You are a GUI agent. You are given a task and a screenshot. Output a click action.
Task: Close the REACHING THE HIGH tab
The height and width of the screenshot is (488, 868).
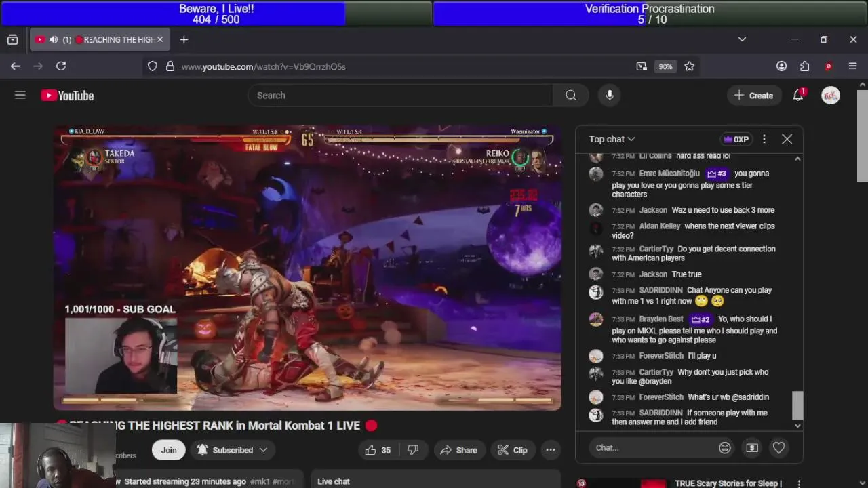pyautogui.click(x=160, y=40)
